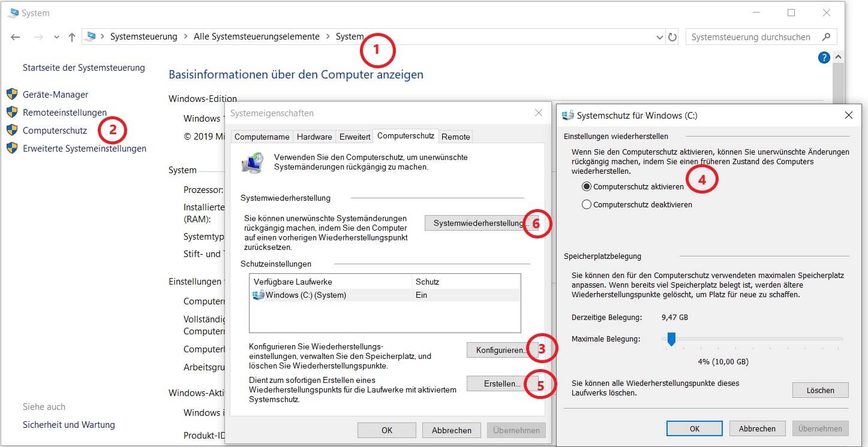Open help via the blue question mark

[x=824, y=58]
